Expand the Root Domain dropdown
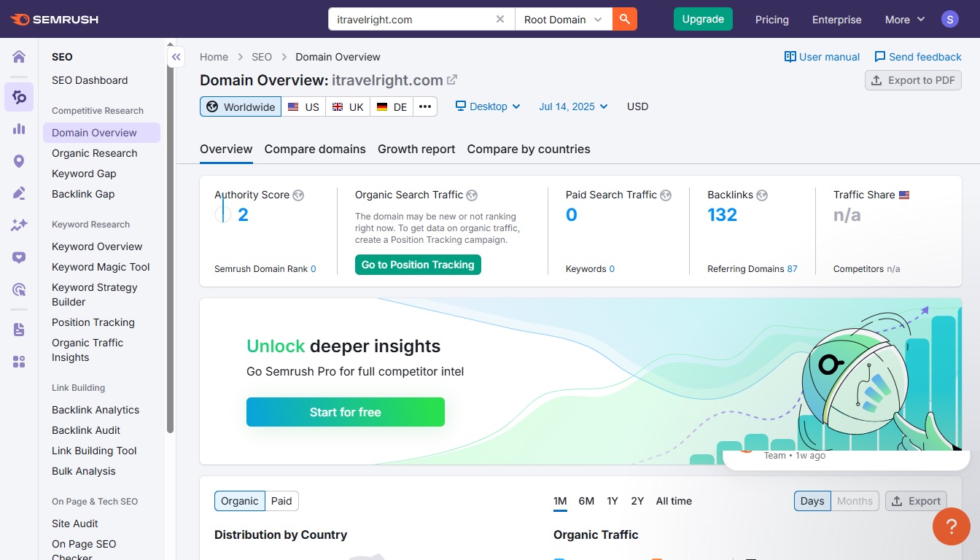Screen dimensions: 980x560 [x=563, y=20]
